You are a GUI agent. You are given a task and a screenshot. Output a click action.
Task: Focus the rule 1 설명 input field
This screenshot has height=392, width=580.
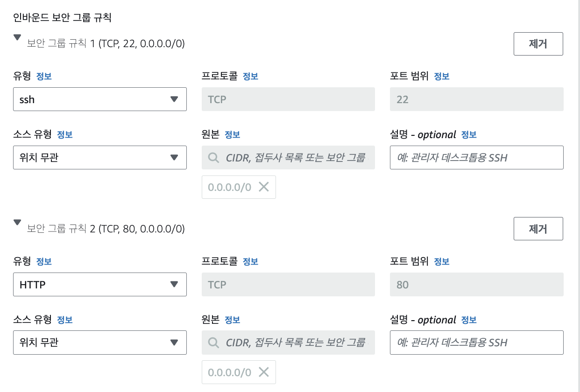476,158
